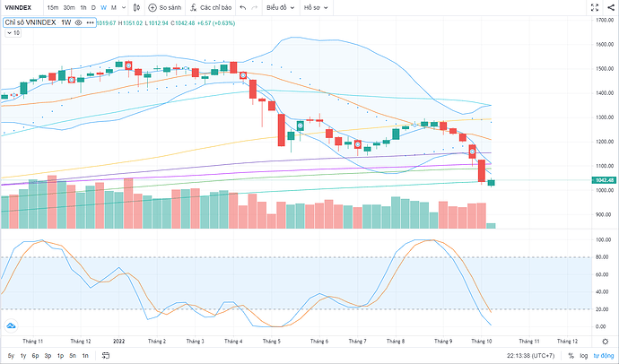Set date range to 5y
Viewport: 619px width, 364px height.
pyautogui.click(x=11, y=356)
